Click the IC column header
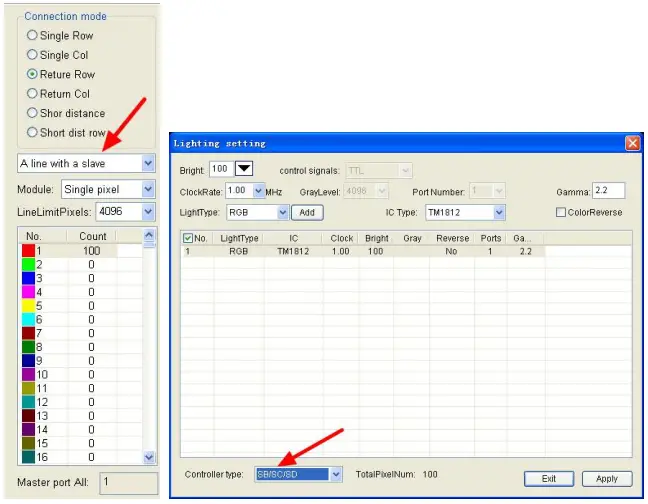Image resolution: width=648 pixels, height=504 pixels. (293, 238)
